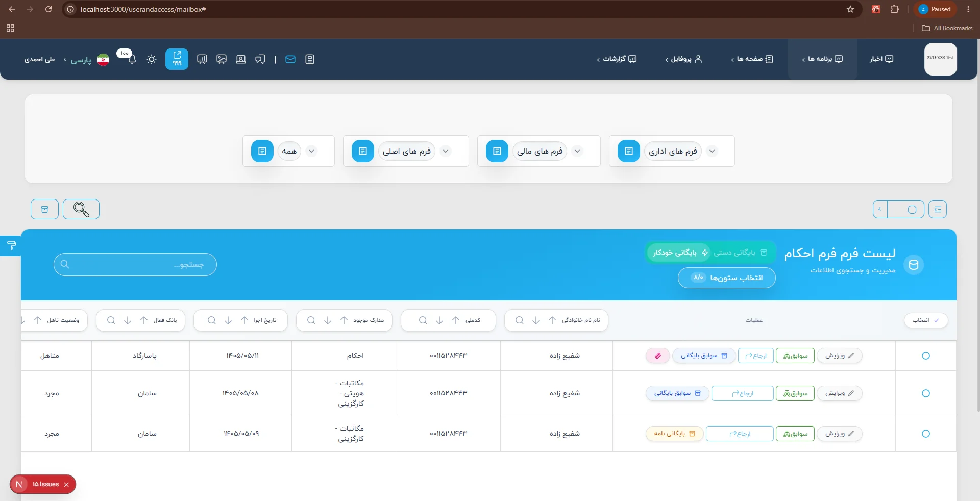Sort مدارک موجود column ascending arrow
The image size is (980, 501).
344,320
